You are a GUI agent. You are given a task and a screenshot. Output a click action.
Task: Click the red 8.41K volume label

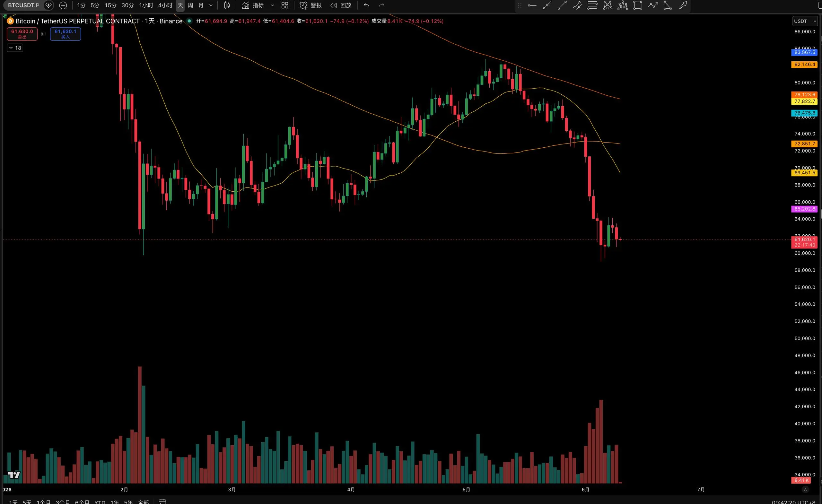(x=801, y=480)
